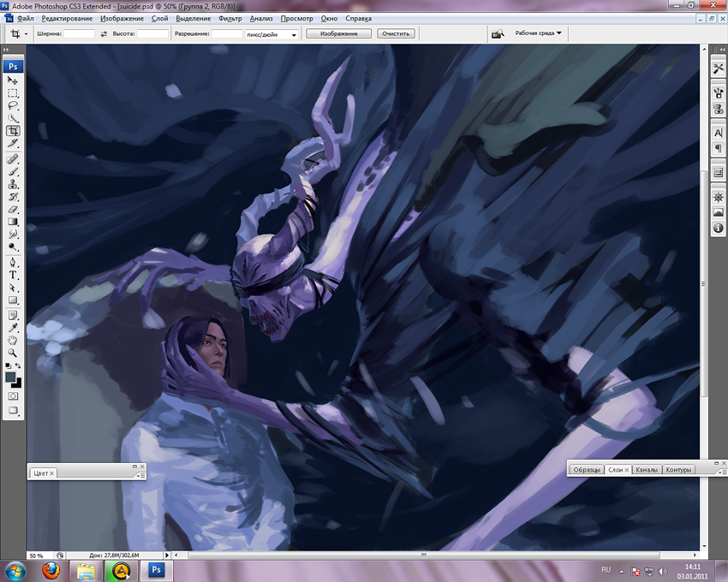Image resolution: width=728 pixels, height=582 pixels.
Task: Expand the toolbox double-arrow header
Action: [x=6, y=49]
